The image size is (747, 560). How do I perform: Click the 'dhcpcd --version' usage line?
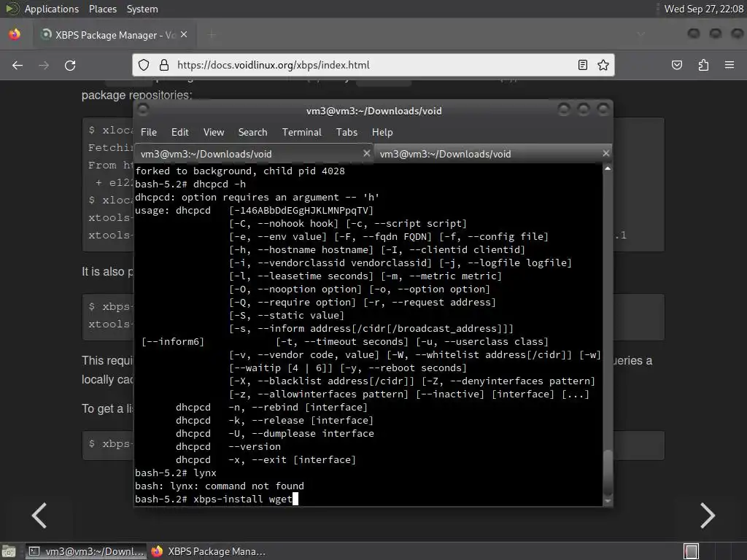point(228,447)
